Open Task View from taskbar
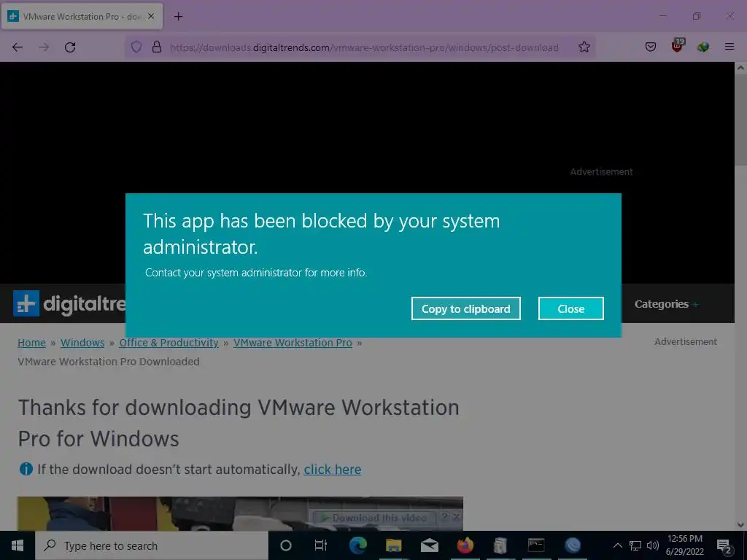This screenshot has width=747, height=560. coord(321,545)
